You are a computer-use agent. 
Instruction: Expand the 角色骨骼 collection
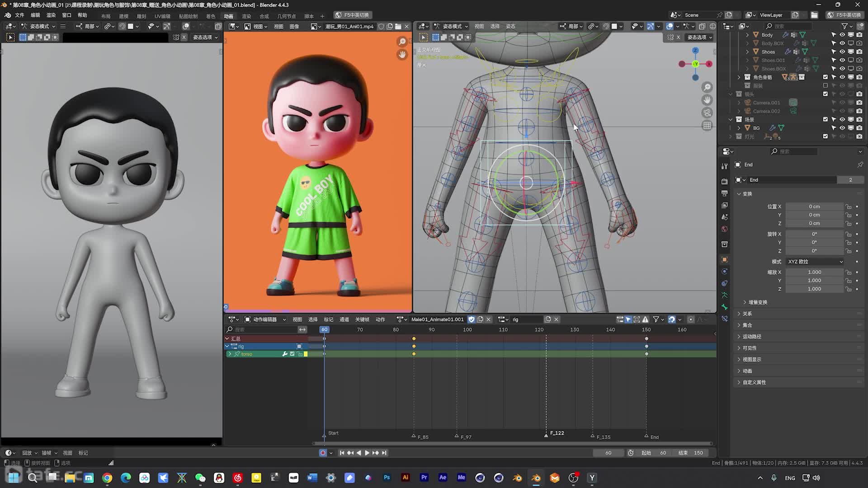739,77
